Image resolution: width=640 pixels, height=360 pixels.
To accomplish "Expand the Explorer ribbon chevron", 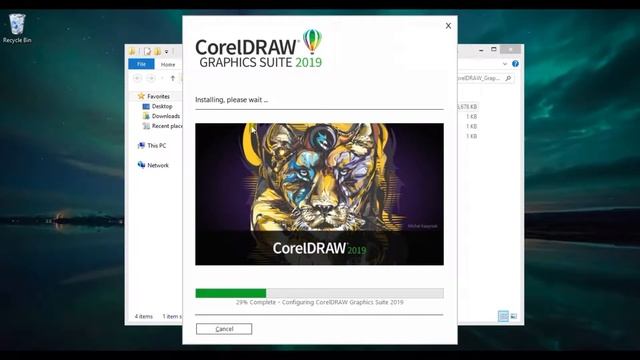I will [x=504, y=64].
